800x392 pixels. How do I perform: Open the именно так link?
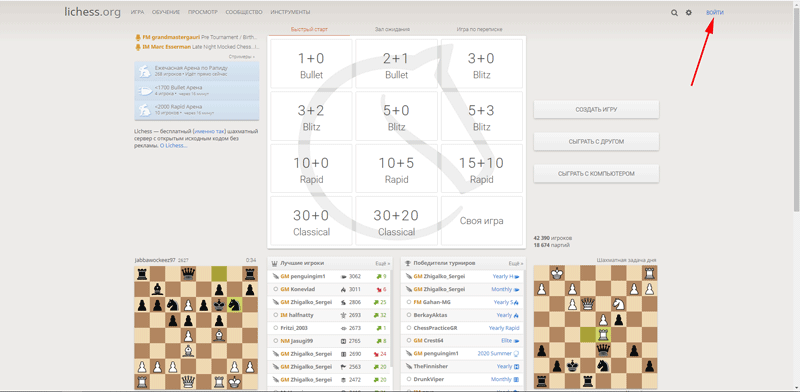[209, 131]
